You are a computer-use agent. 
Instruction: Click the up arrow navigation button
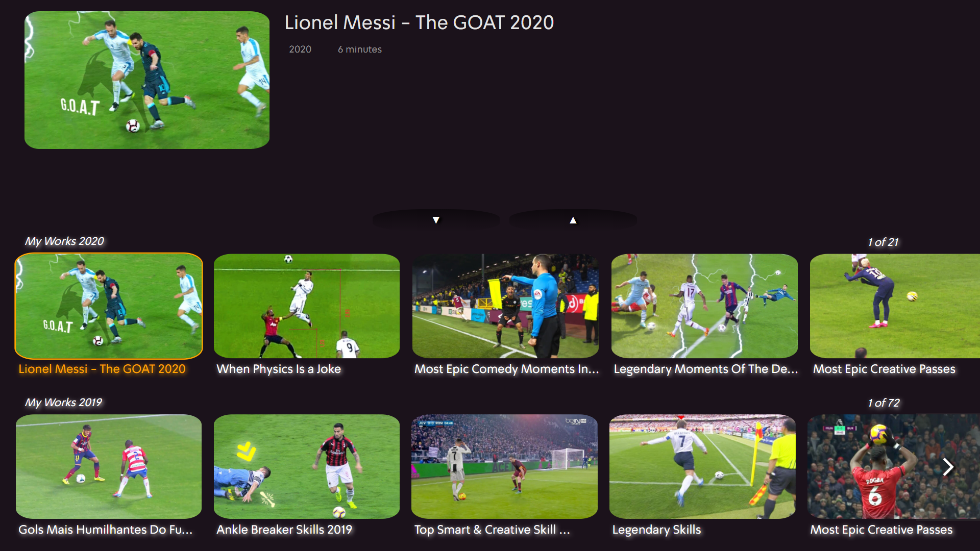[x=573, y=220]
